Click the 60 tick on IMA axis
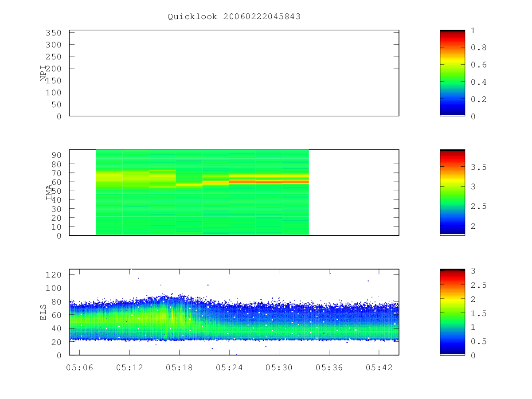The height and width of the screenshot is (399, 532). (55, 182)
